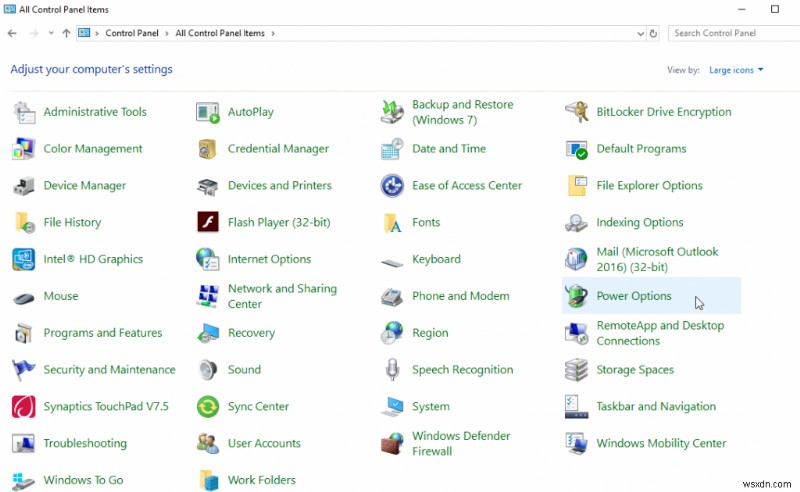Expand the address bar history dropdown

[x=640, y=34]
